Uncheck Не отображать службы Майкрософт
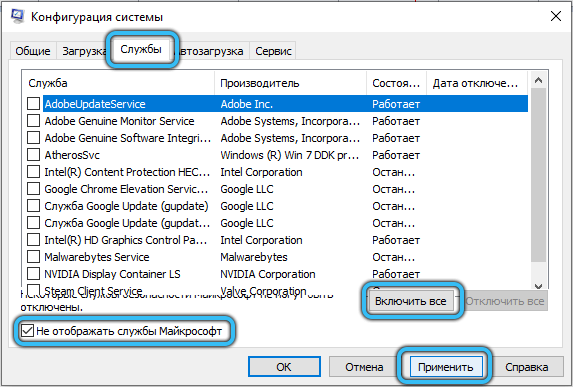573x387 pixels. click(27, 331)
